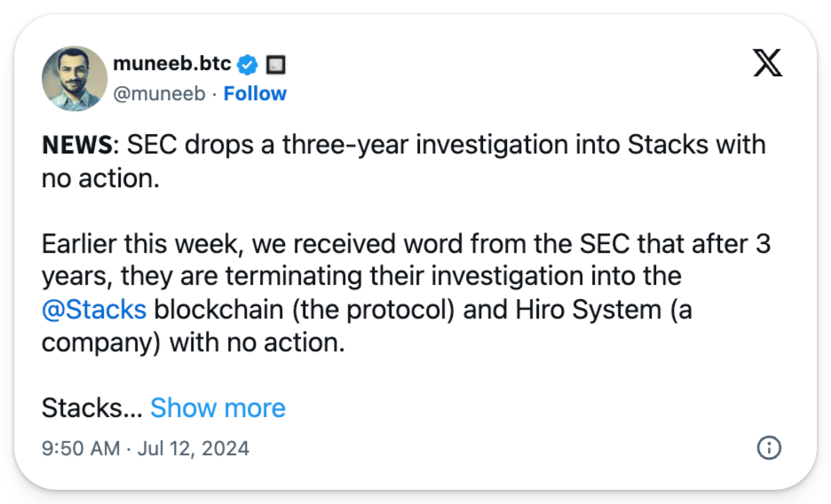The image size is (831, 504).
Task: Open the tweet info circle icon
Action: (768, 448)
